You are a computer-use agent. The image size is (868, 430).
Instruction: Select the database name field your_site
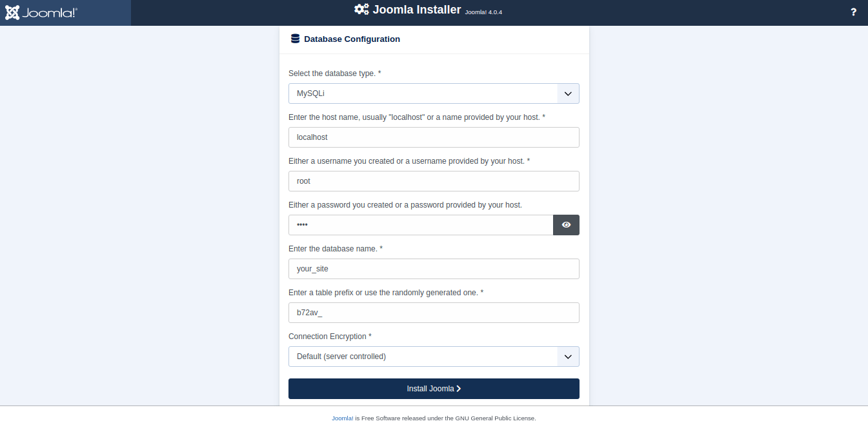434,269
